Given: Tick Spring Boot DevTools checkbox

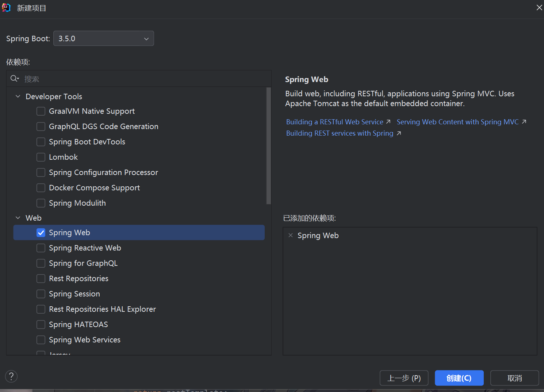Looking at the screenshot, I should click(41, 141).
